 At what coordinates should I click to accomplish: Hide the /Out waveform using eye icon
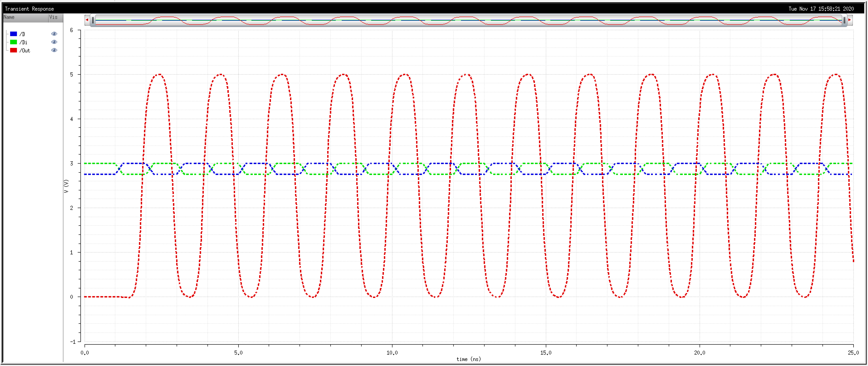(54, 50)
